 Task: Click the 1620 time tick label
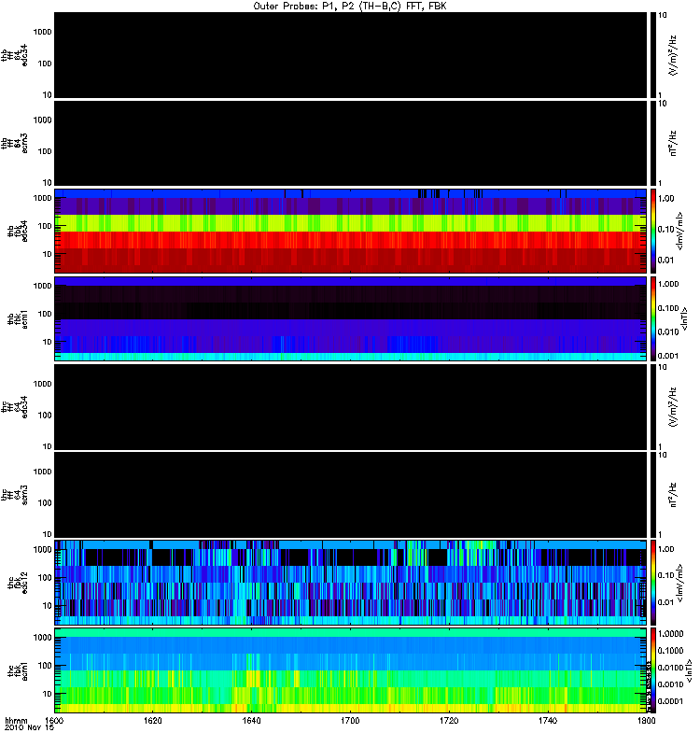(152, 720)
